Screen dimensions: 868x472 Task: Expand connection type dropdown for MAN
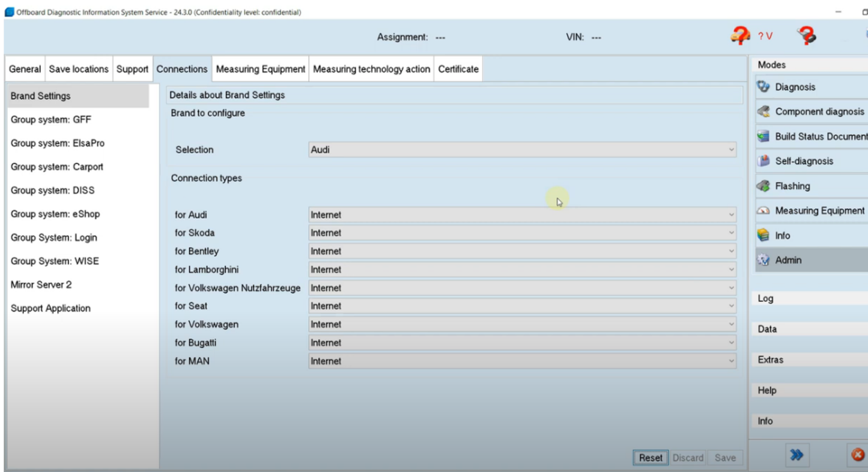tap(522, 361)
